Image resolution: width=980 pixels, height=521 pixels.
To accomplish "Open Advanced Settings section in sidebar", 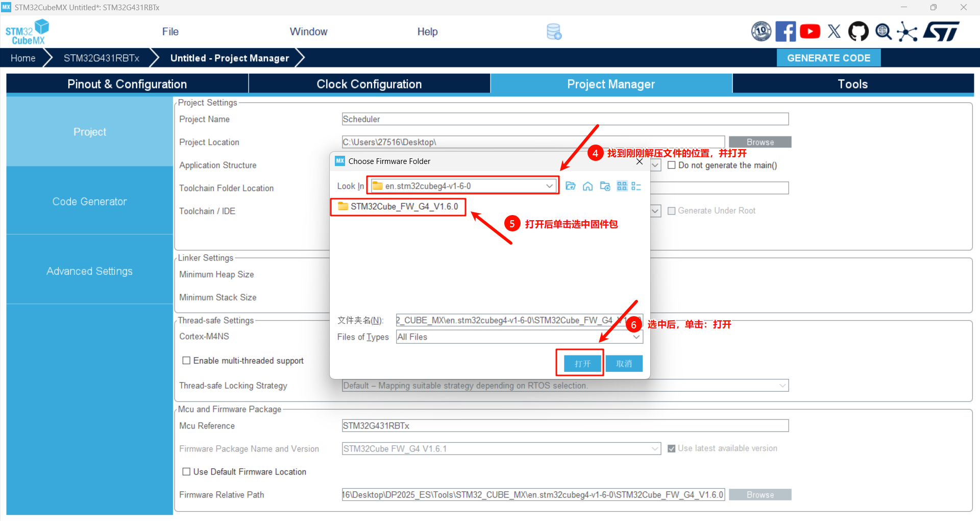I will click(x=90, y=271).
